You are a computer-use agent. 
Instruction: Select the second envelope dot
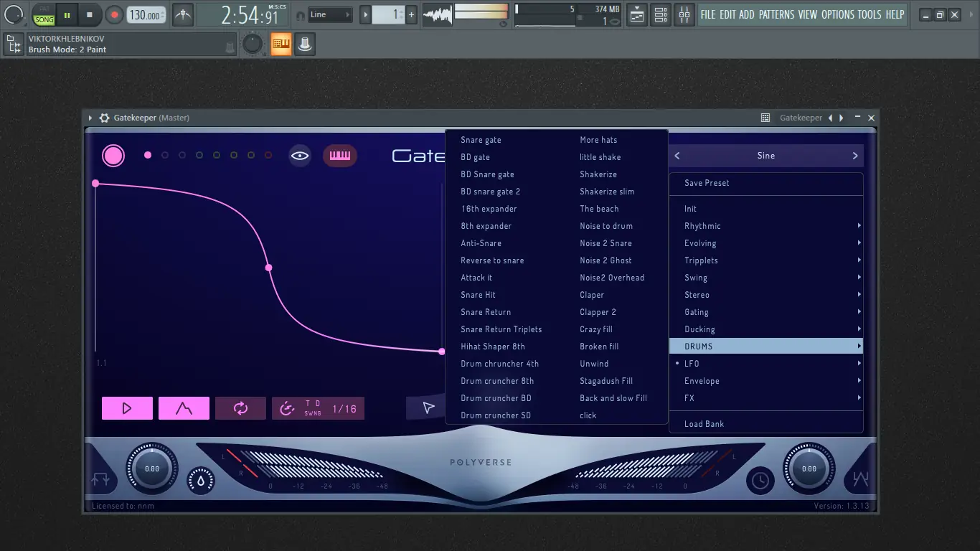(x=165, y=155)
